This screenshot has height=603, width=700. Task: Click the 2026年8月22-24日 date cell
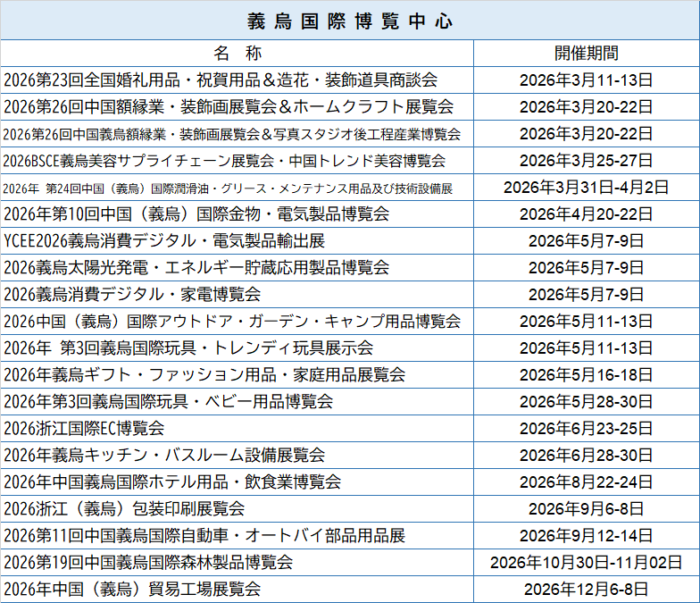pos(586,482)
